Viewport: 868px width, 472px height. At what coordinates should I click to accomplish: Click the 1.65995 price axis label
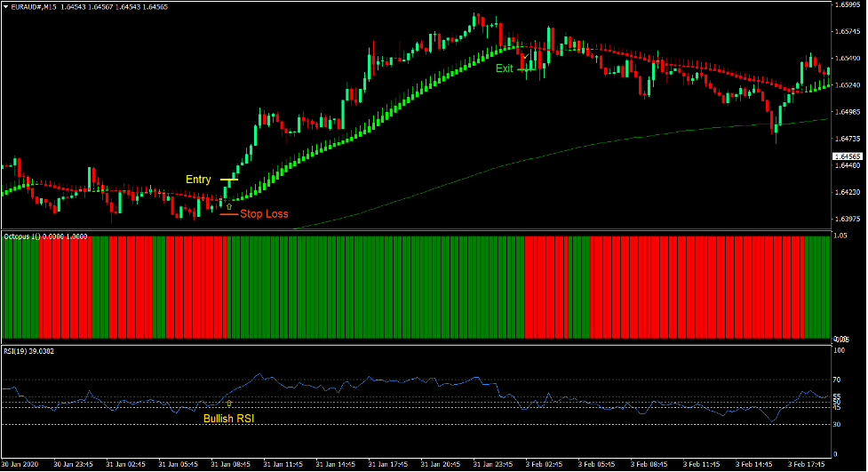848,5
